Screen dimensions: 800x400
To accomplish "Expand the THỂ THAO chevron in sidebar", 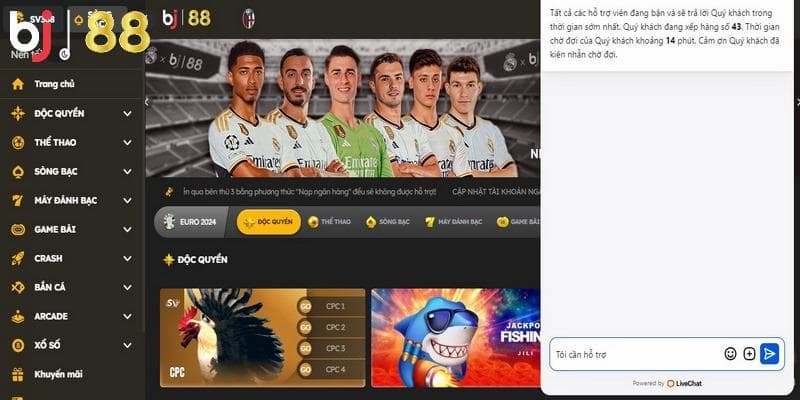I will click(x=127, y=142).
